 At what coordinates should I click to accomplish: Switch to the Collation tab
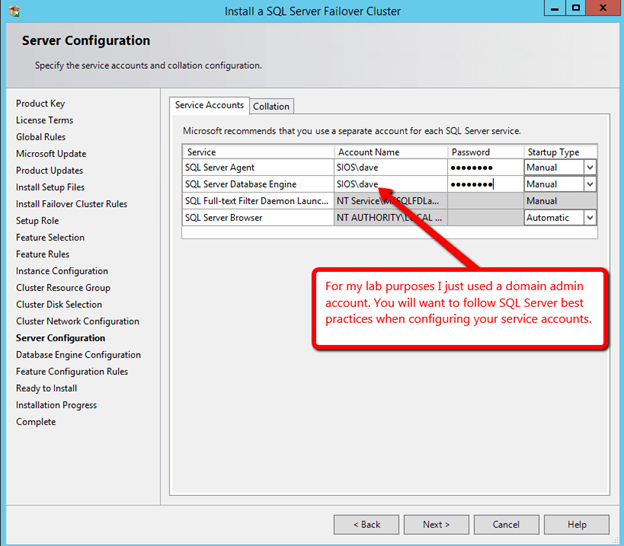point(271,106)
